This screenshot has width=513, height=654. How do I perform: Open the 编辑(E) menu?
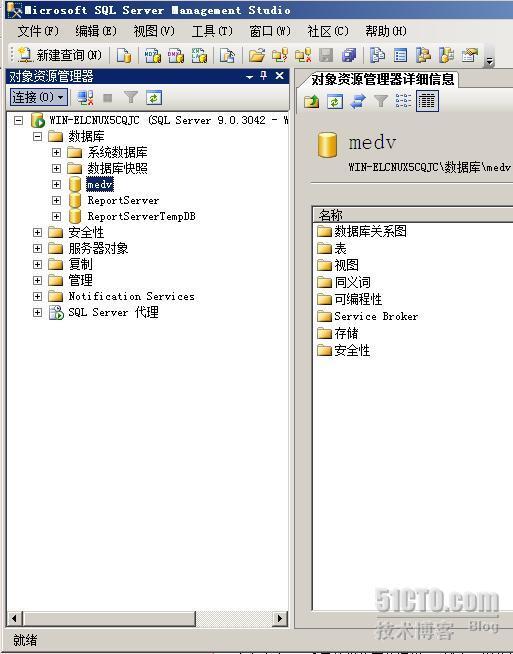[96, 31]
